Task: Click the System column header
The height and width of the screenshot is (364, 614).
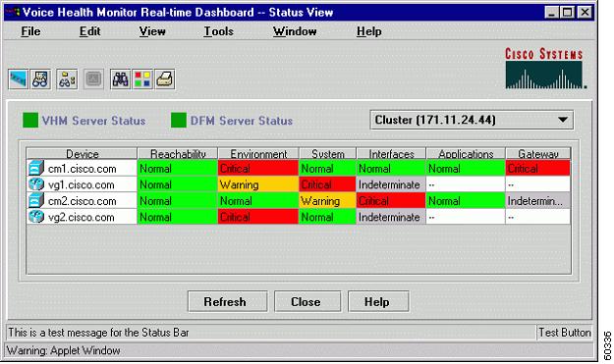Action: pyautogui.click(x=328, y=154)
